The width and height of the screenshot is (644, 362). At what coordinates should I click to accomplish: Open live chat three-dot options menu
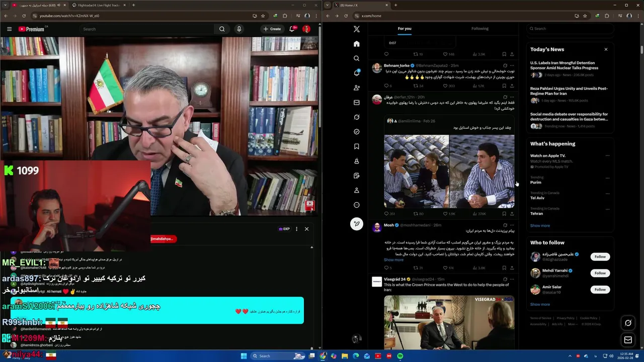click(x=296, y=229)
